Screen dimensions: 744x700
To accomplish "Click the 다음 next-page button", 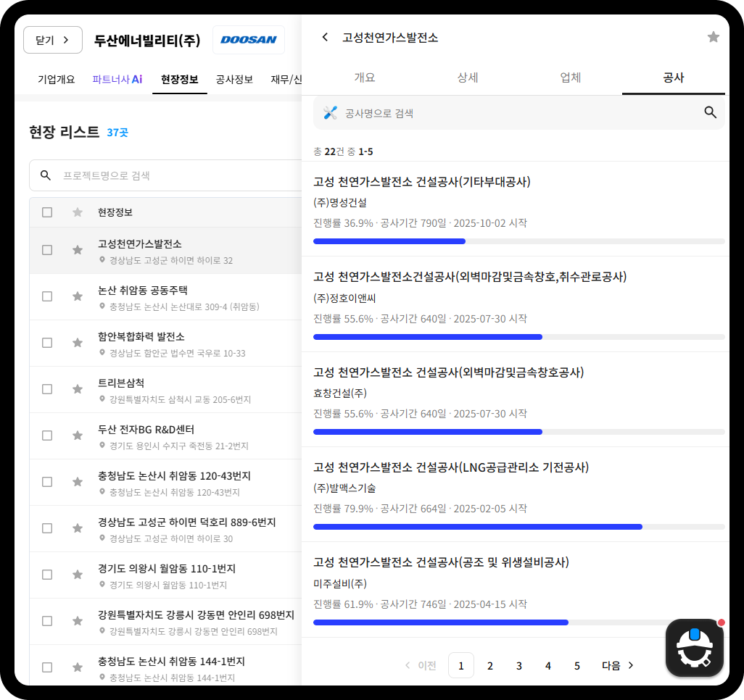I will pyautogui.click(x=618, y=665).
